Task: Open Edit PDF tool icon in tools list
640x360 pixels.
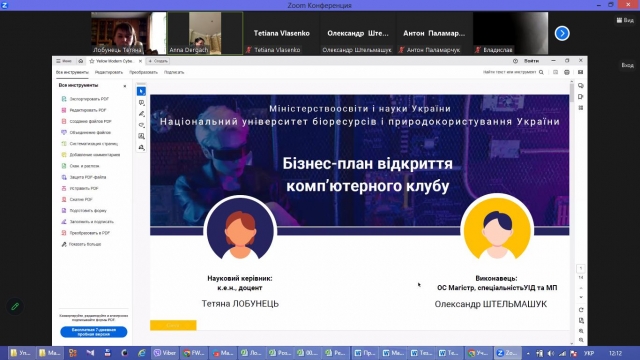Action: pyautogui.click(x=64, y=110)
